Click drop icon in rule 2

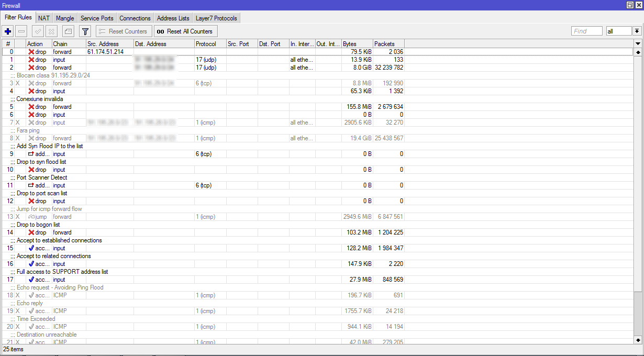[31, 68]
